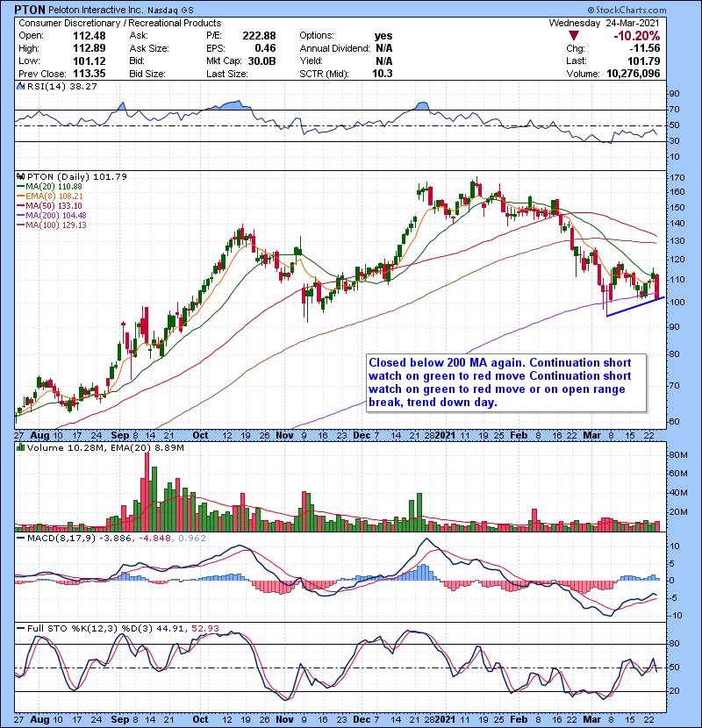This screenshot has height=728, width=702.
Task: Select the MA(50) 133.10 legend entry
Action: pyautogui.click(x=49, y=205)
